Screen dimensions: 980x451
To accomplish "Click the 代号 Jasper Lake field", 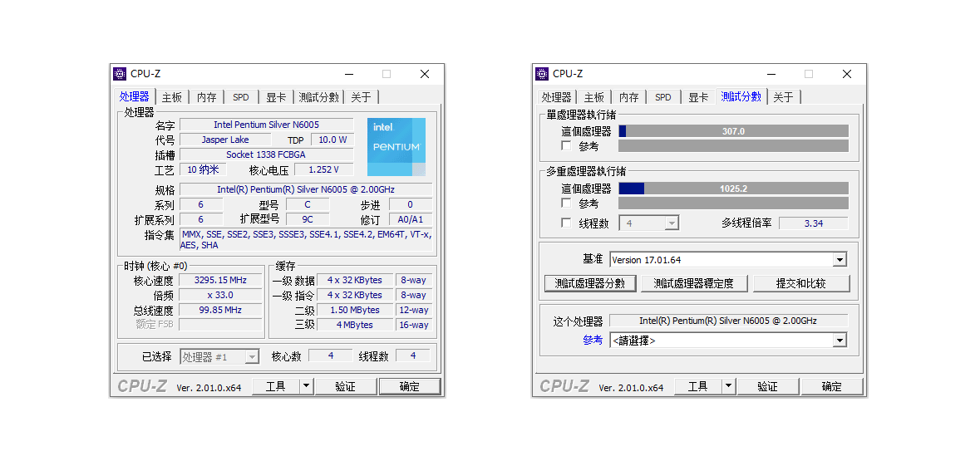I will tap(225, 140).
